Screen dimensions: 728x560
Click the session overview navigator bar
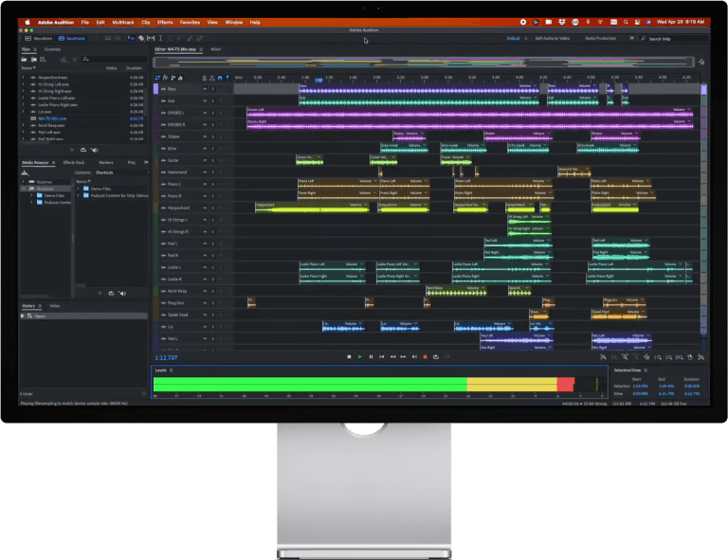pos(424,63)
